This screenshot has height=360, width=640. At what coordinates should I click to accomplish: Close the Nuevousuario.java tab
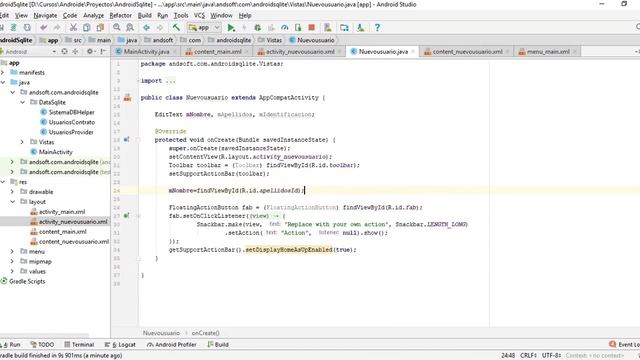(x=413, y=51)
